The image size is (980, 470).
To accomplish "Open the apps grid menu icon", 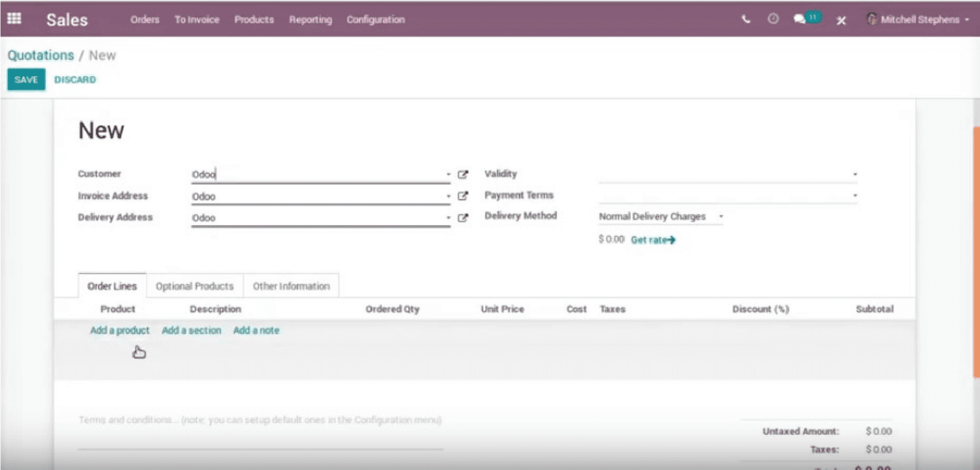I will 14,19.
